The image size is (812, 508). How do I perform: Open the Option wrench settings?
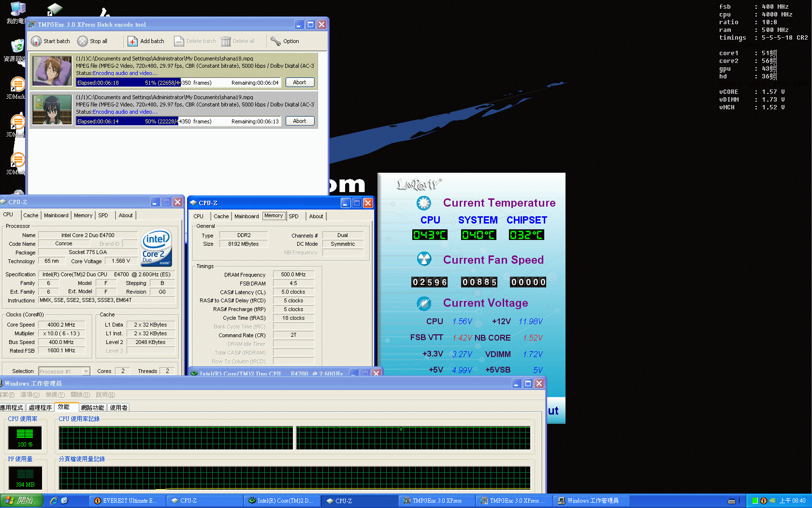click(285, 41)
